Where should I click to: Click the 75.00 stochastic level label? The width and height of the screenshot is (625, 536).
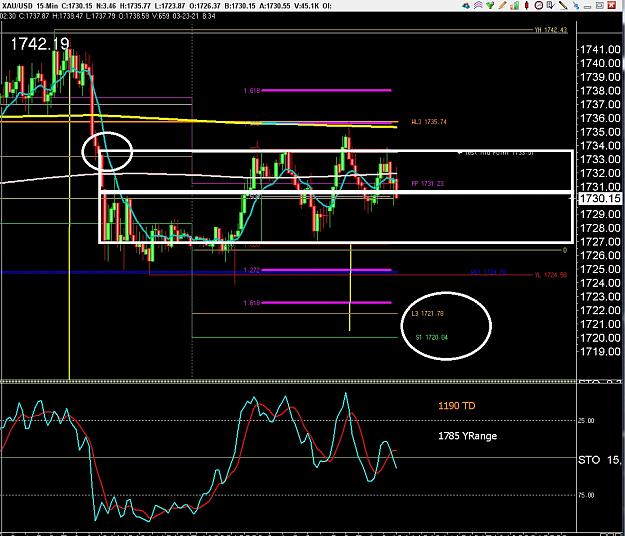point(586,495)
